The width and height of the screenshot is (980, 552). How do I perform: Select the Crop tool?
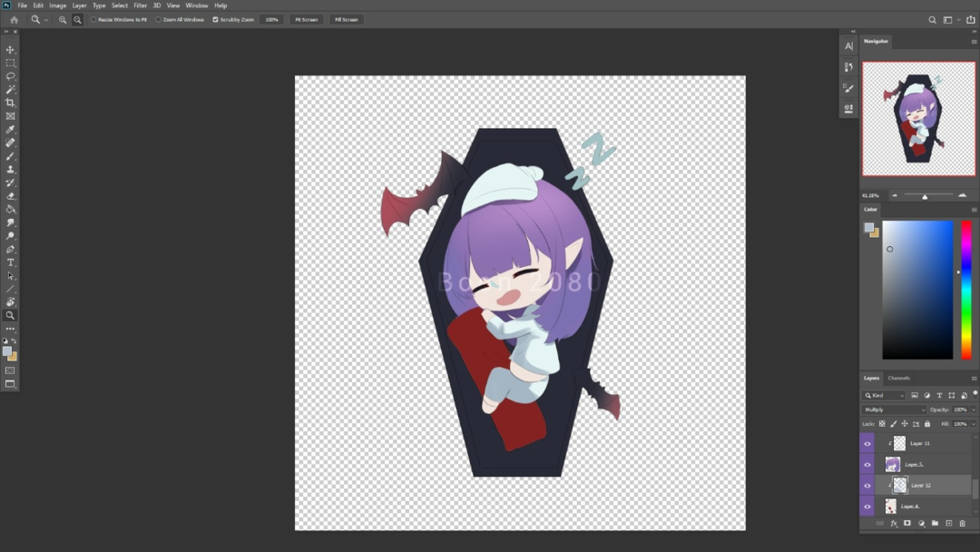(x=11, y=103)
